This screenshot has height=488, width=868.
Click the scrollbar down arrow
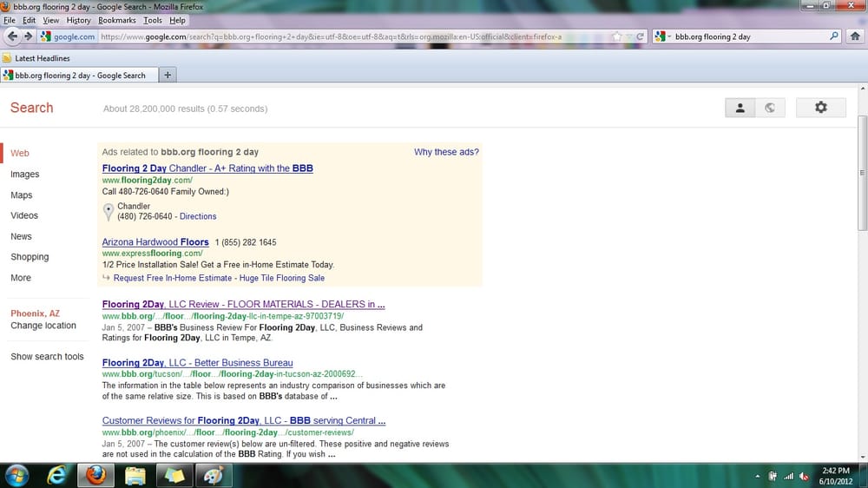[x=863, y=458]
